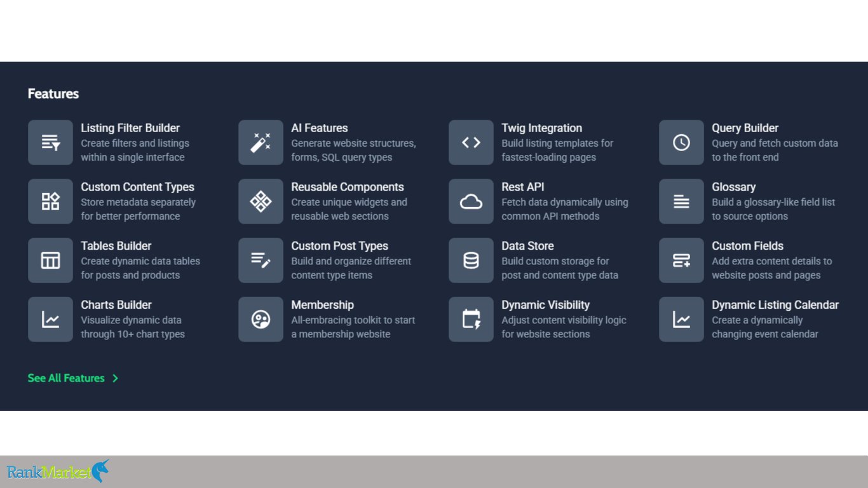Click the RankMarket logo
Viewport: 868px width, 488px height.
[58, 471]
